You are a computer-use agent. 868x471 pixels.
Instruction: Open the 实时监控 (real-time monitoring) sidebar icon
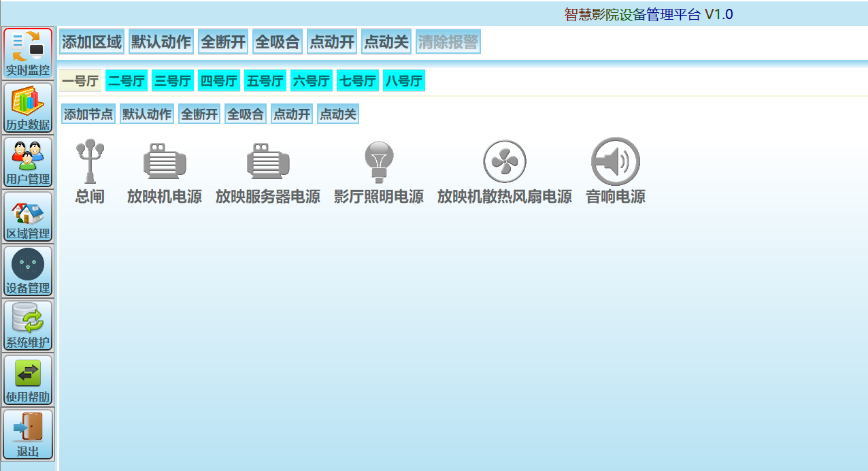[27, 53]
